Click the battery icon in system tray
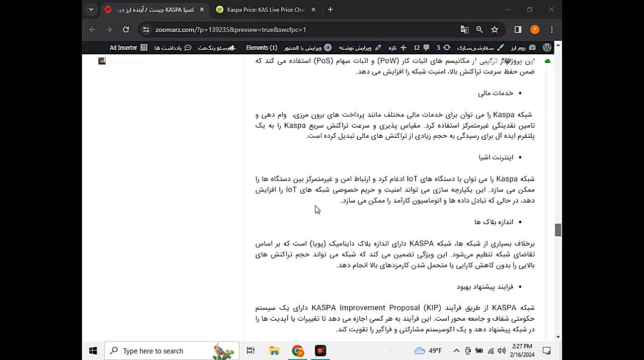Viewport: 644px width, 360px height. pos(479,350)
